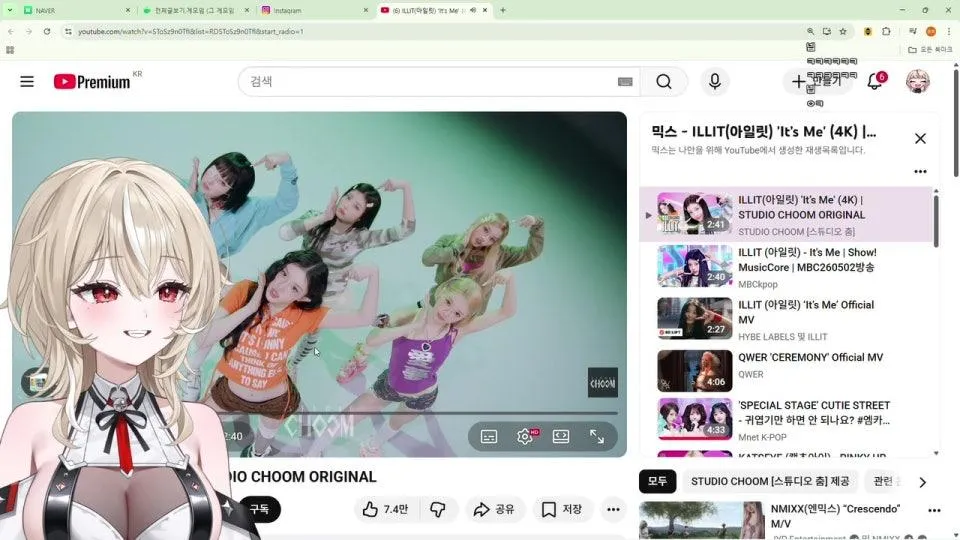Click the page vertical scrollbar
The height and width of the screenshot is (540, 960).
956,124
